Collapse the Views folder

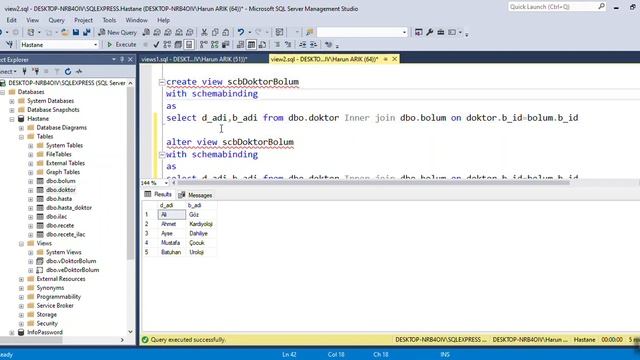[21, 244]
